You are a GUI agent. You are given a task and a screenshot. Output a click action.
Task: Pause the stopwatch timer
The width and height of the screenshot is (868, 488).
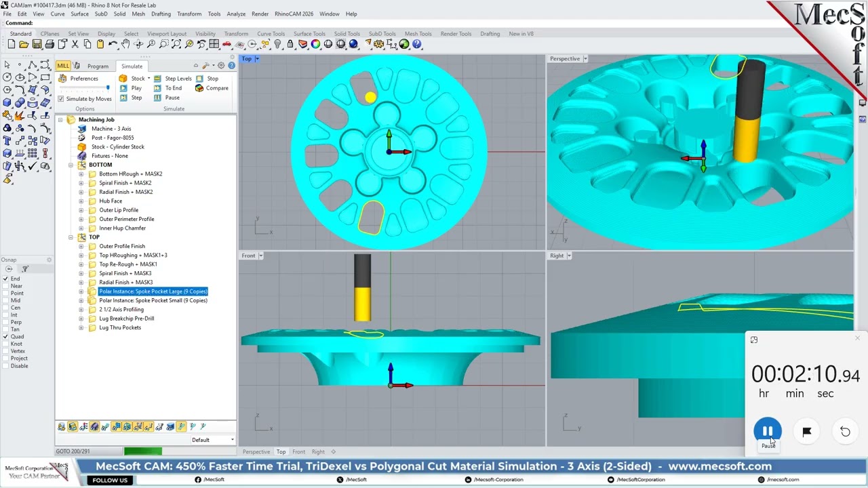tap(768, 431)
